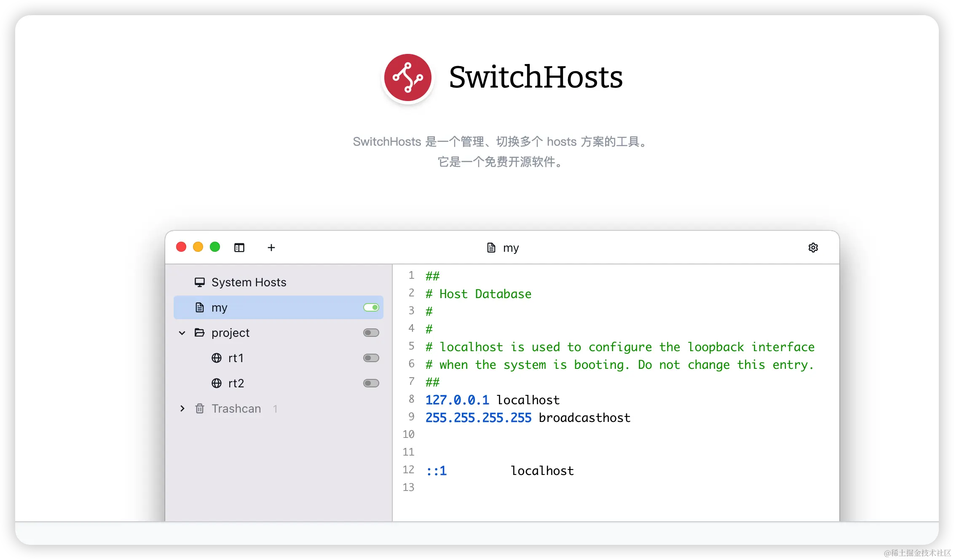Click the Trashcan item count 1
The width and height of the screenshot is (954, 560).
click(275, 408)
